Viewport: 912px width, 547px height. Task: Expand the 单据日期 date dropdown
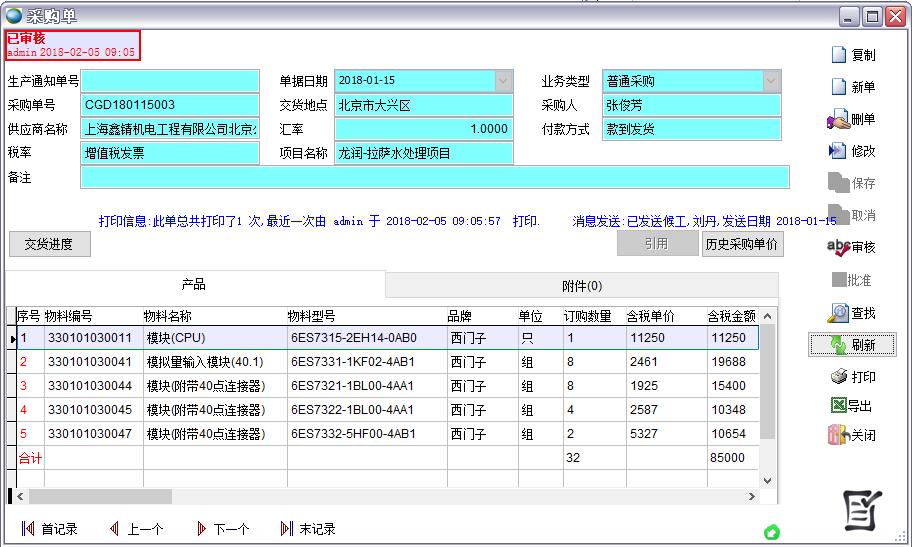(x=503, y=81)
